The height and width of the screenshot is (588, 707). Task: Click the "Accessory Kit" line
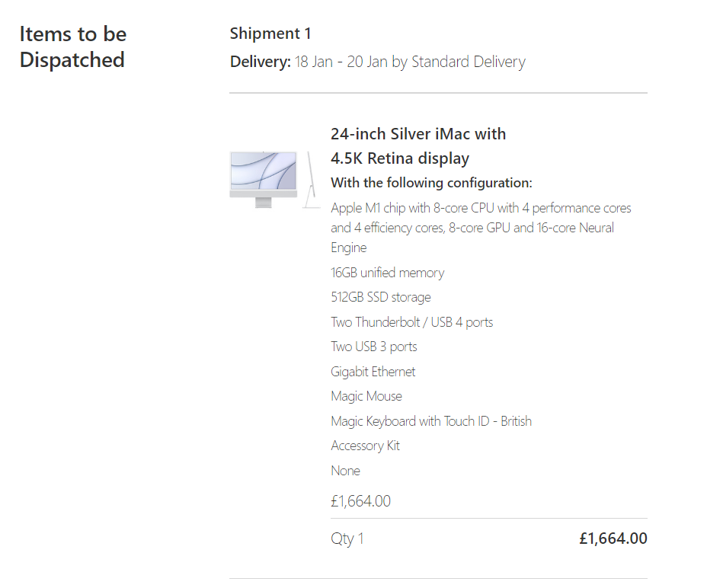[365, 446]
